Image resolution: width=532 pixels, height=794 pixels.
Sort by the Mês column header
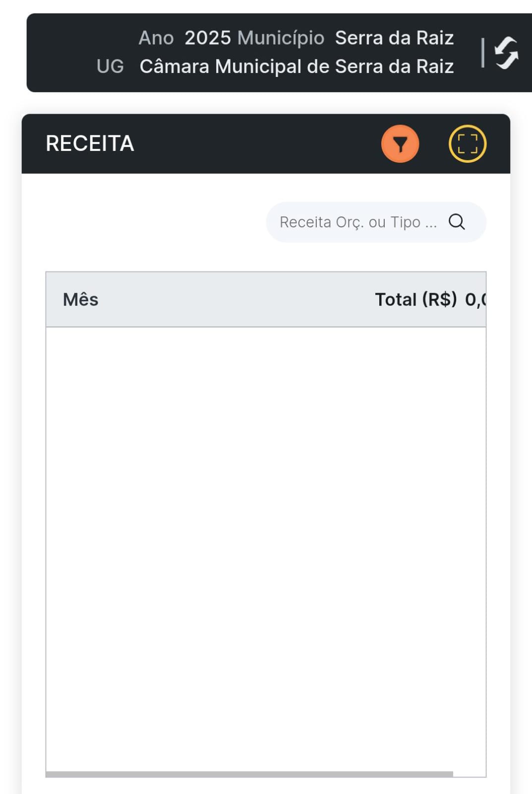click(x=80, y=300)
